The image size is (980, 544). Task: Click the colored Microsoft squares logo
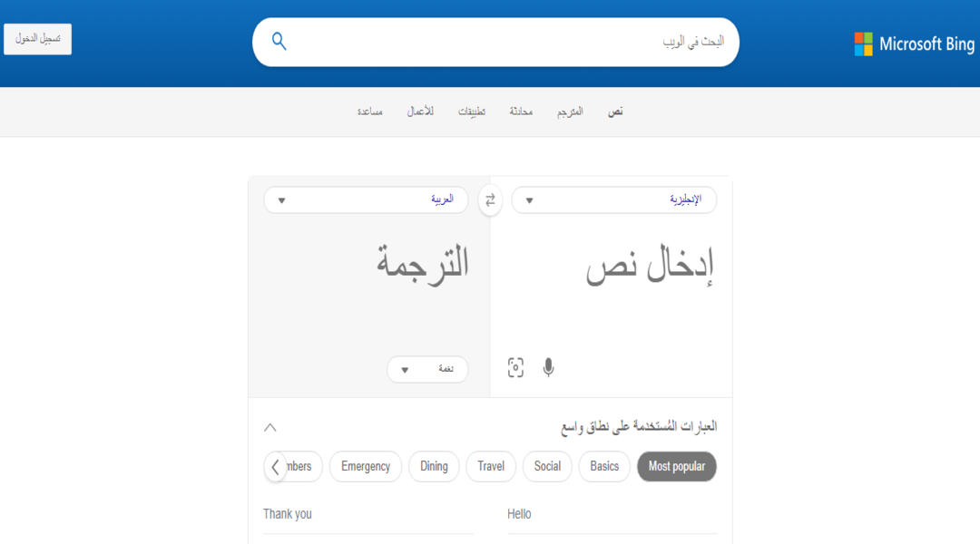point(862,43)
